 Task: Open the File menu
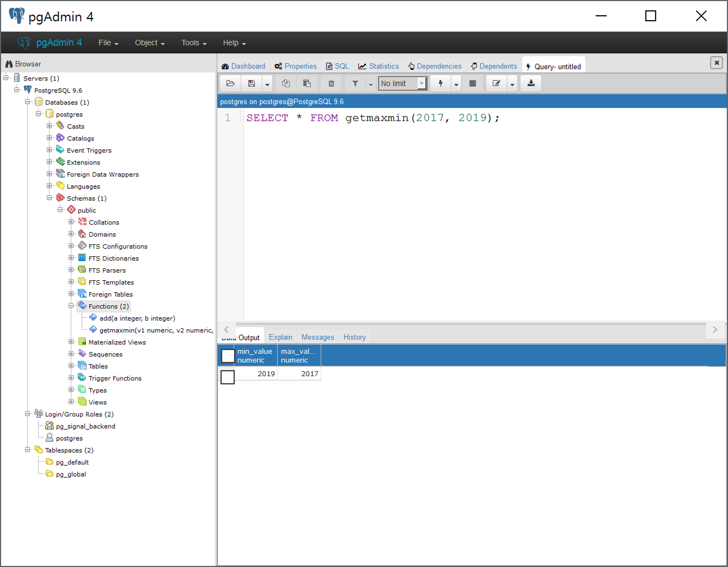[108, 42]
